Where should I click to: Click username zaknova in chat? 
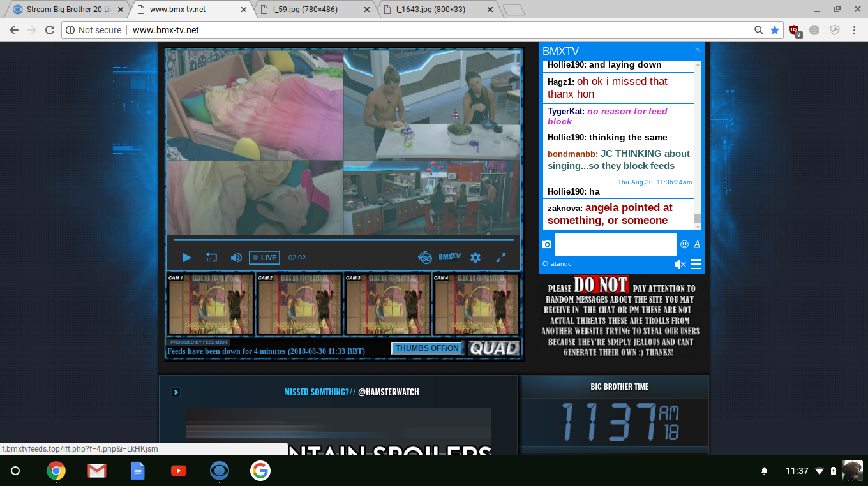tap(565, 209)
